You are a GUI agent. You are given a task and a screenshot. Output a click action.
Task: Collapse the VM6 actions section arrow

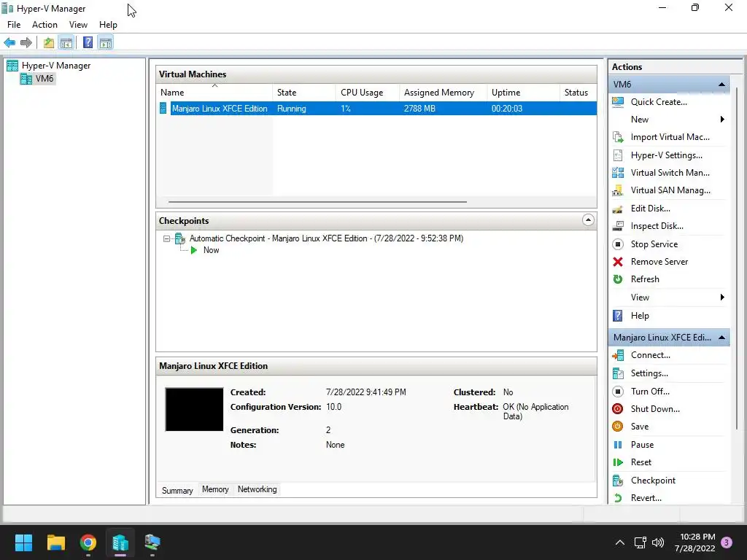pyautogui.click(x=721, y=85)
